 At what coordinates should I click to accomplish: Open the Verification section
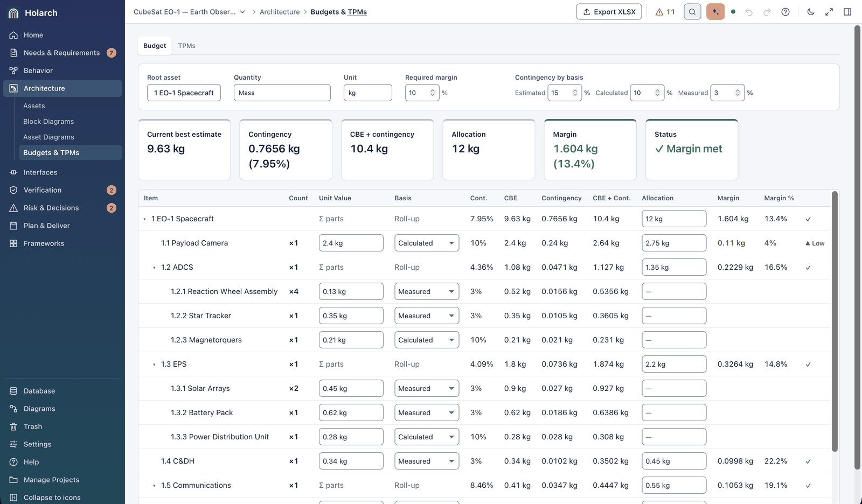(x=62, y=190)
